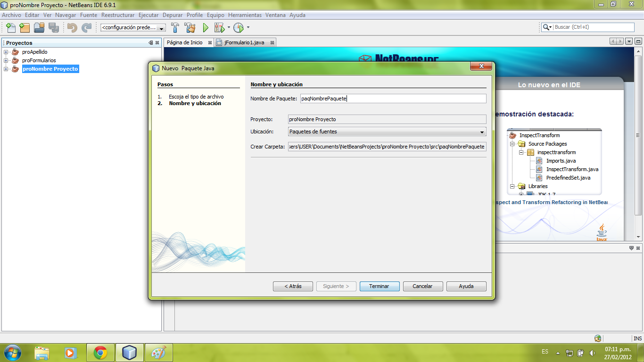
Task: Select the Debug project toolbar icon
Action: point(220,27)
